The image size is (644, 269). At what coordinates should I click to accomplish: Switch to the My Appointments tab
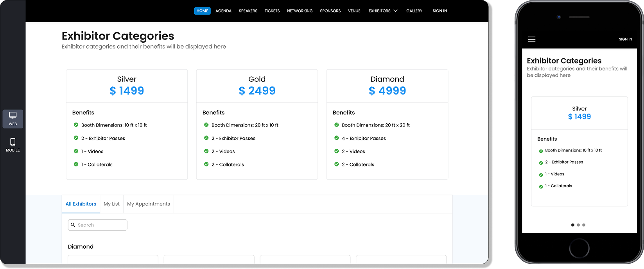(x=149, y=204)
